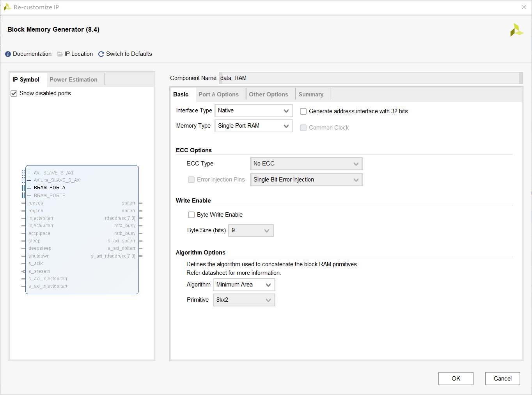Click the shutdown port label
532x395 pixels.
39,256
